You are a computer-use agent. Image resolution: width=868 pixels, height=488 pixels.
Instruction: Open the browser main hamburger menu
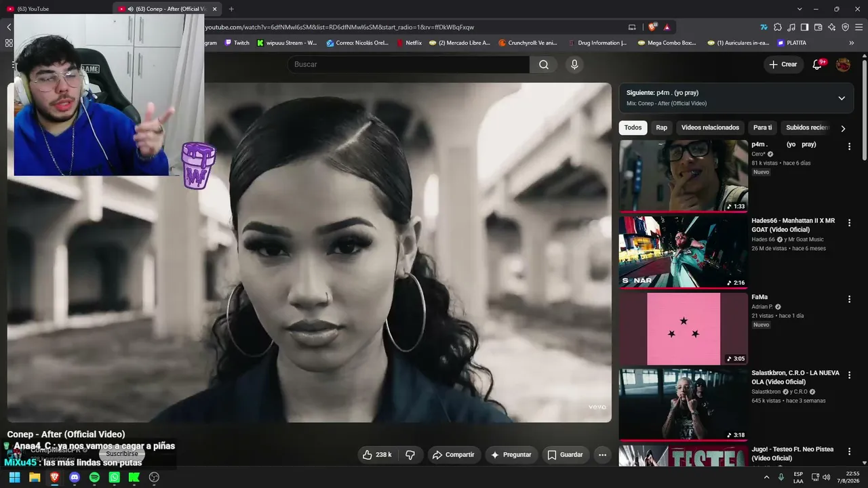859,27
